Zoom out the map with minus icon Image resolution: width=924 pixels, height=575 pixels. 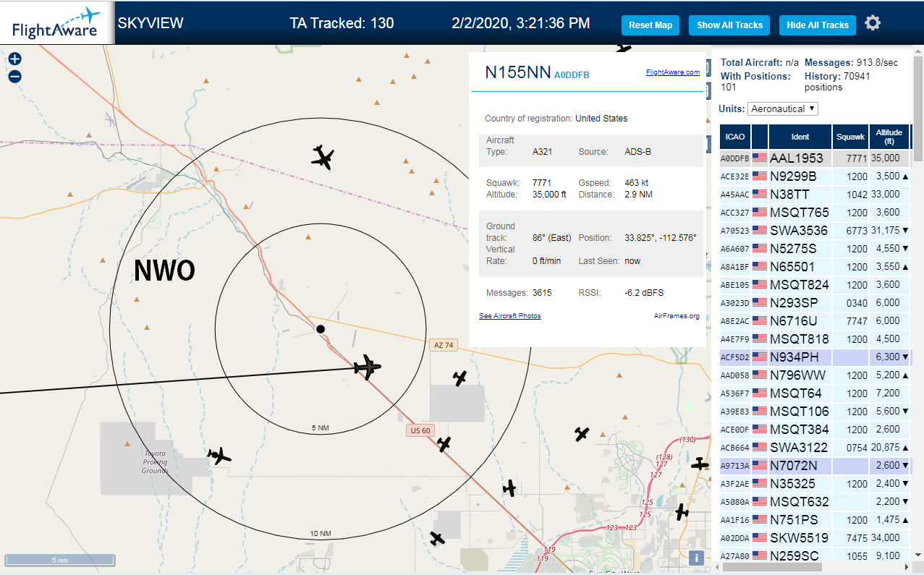14,77
